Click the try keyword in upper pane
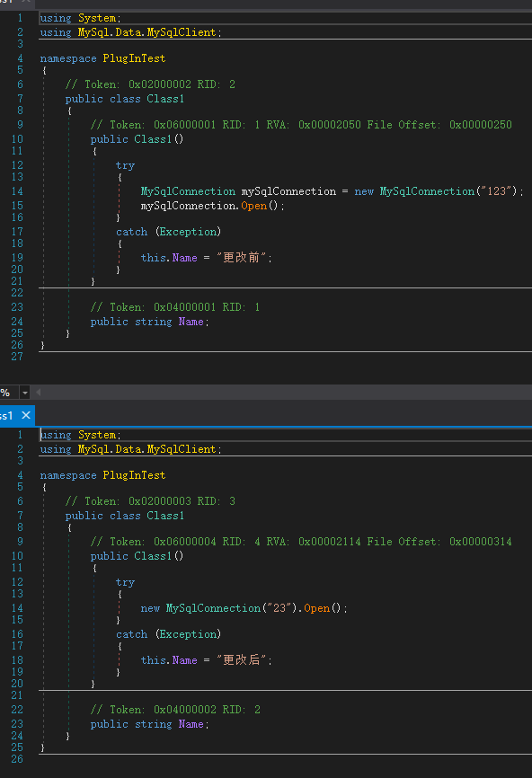The image size is (532, 778). tap(125, 165)
